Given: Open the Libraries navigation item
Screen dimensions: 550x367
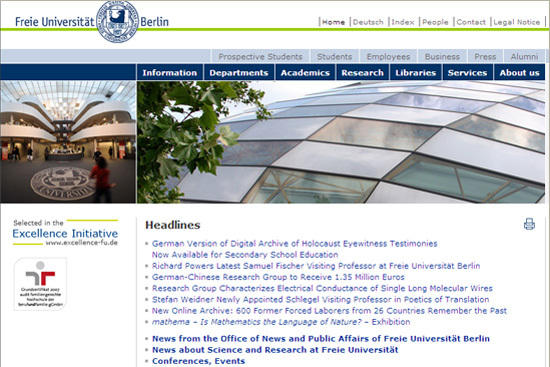Looking at the screenshot, I should tap(416, 73).
